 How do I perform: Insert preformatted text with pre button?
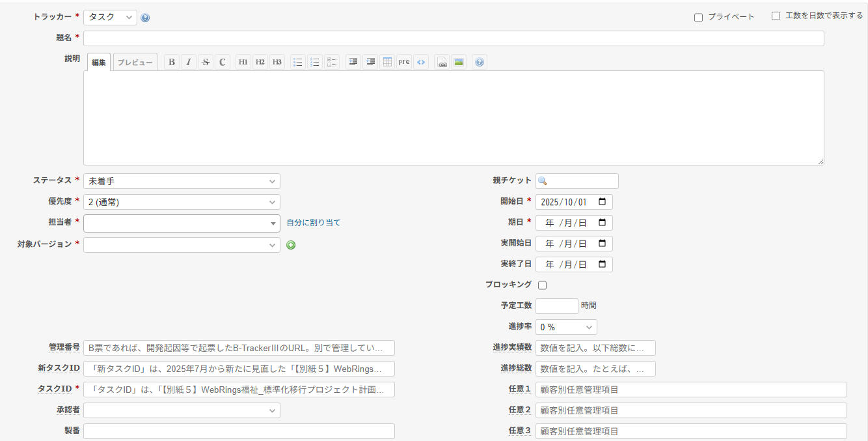coord(404,62)
